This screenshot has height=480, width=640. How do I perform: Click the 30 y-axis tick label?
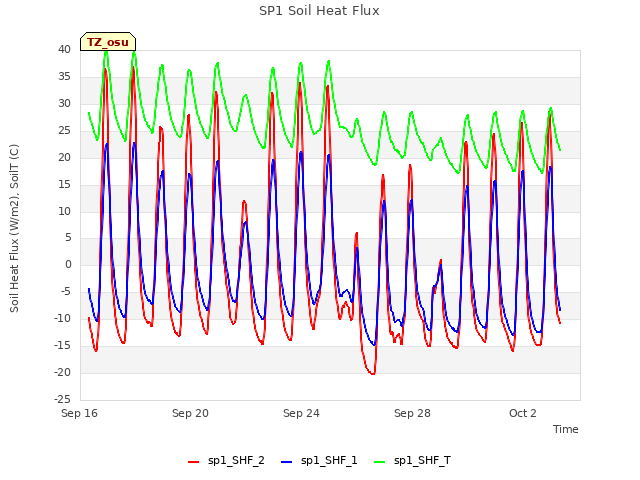64,103
